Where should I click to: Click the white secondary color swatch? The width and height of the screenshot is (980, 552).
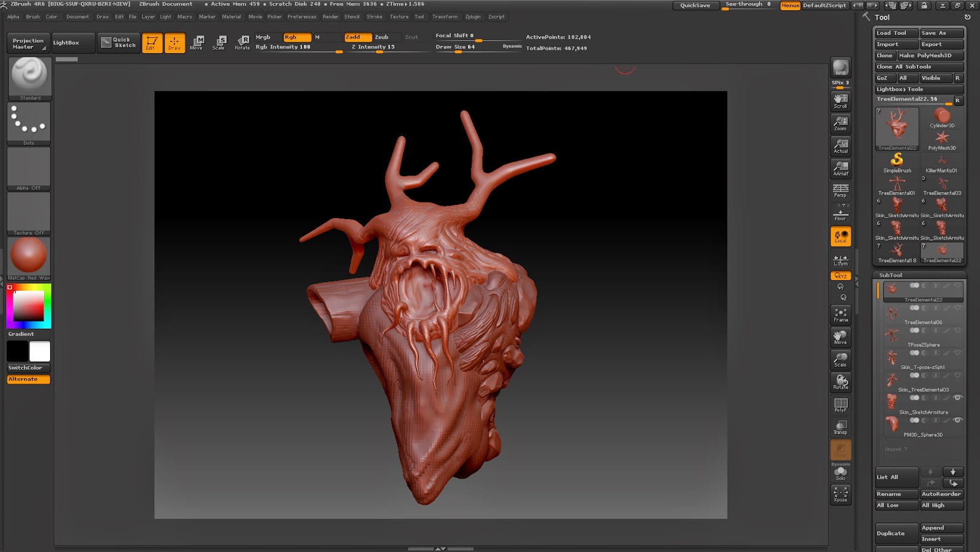pyautogui.click(x=40, y=351)
